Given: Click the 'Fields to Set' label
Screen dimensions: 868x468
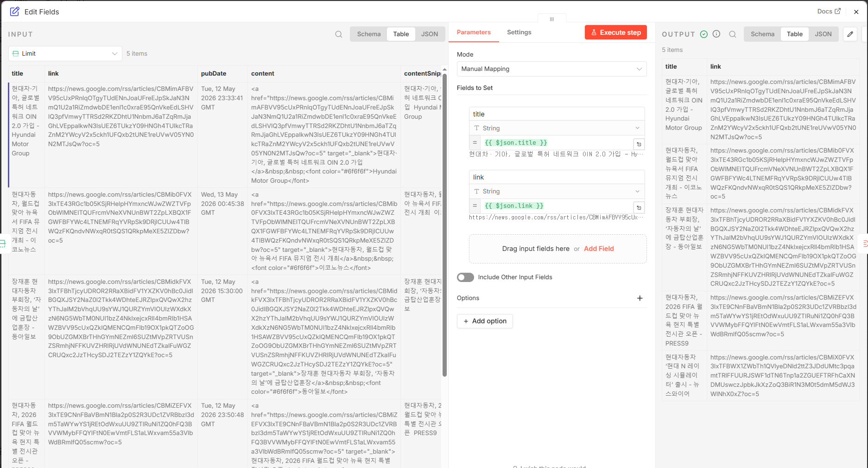Looking at the screenshot, I should pos(475,88).
